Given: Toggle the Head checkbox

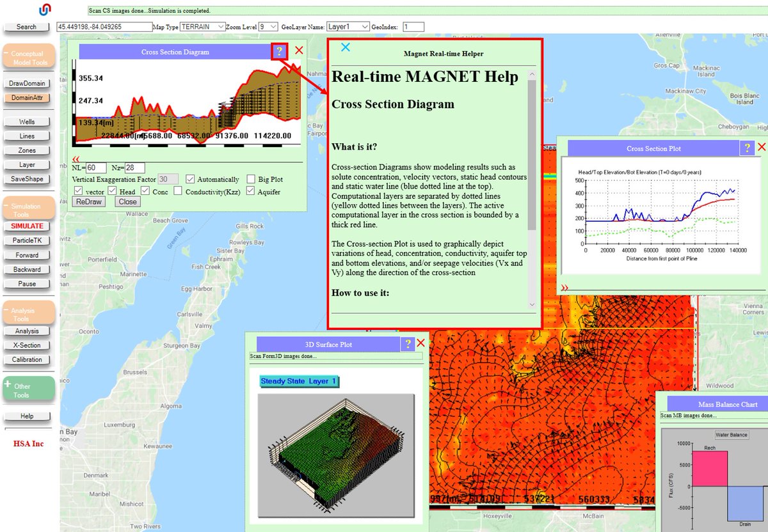Looking at the screenshot, I should pos(113,191).
